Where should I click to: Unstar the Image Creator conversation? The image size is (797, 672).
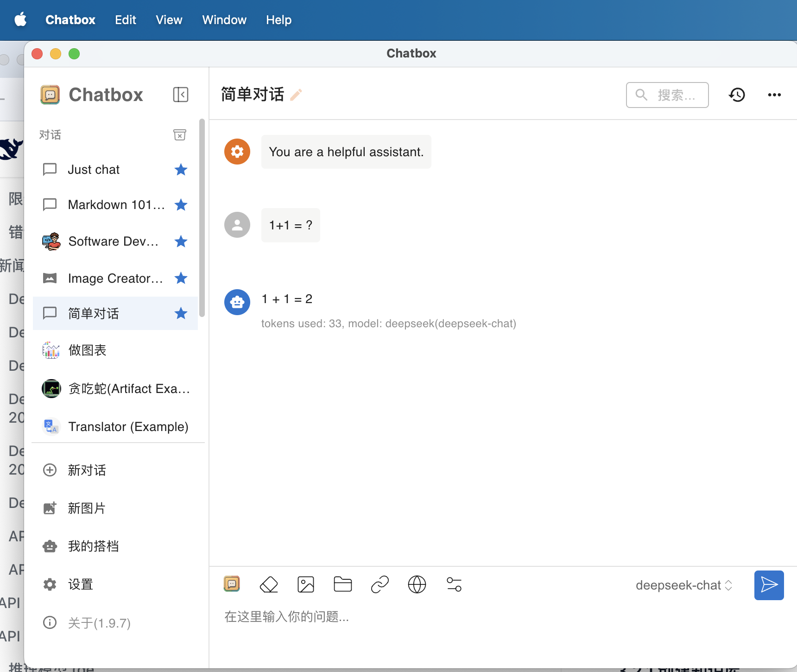(x=181, y=278)
